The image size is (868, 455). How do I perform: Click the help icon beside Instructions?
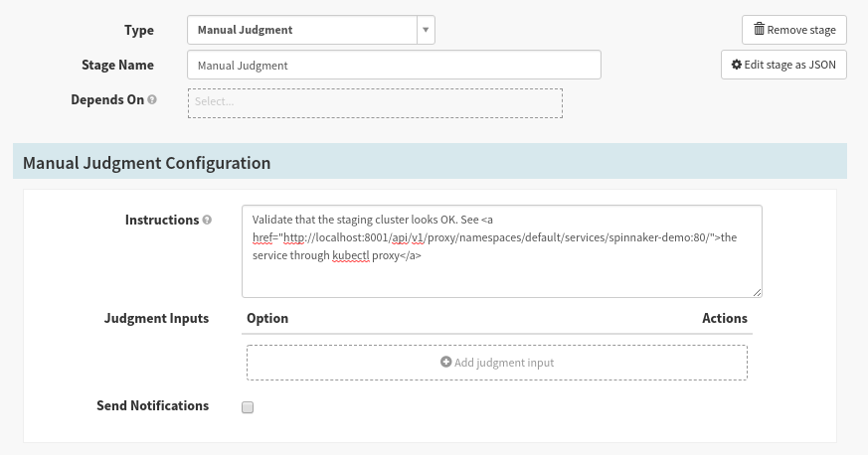pos(207,221)
